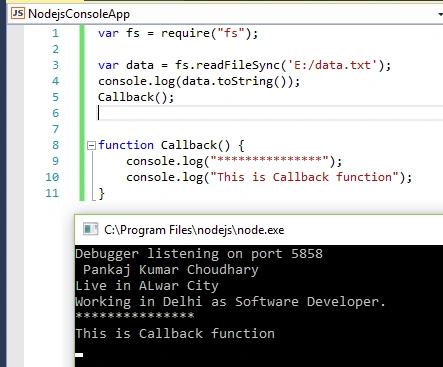Click readFileSync in line 3

pyautogui.click(x=238, y=65)
